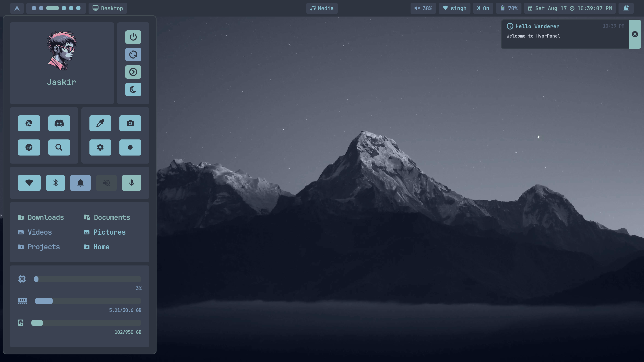Open the battery 70% menu
Viewport: 644px width, 362px height.
tap(509, 8)
